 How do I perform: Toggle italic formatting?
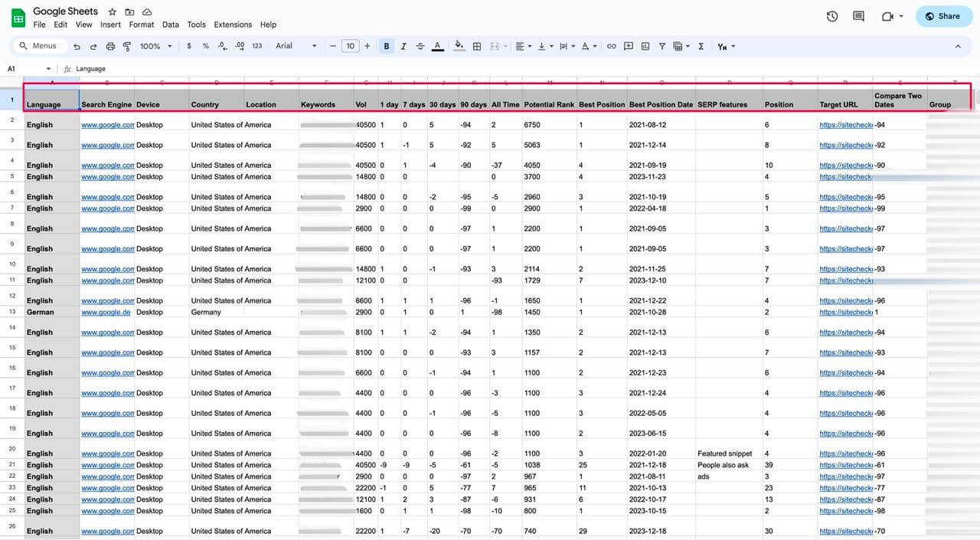(403, 46)
